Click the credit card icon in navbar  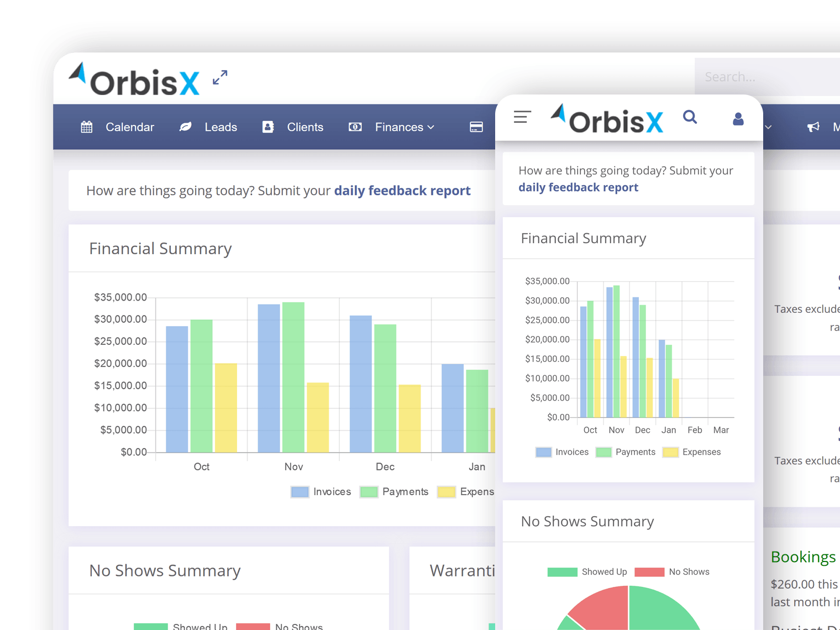[476, 127]
